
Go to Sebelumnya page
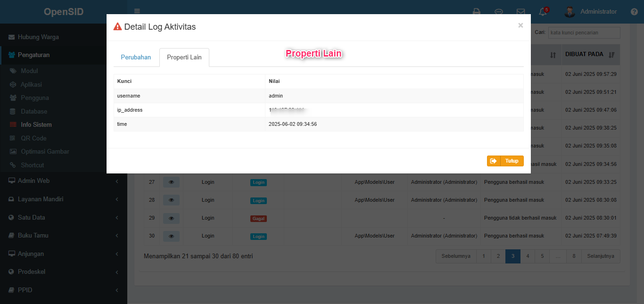coord(456,256)
